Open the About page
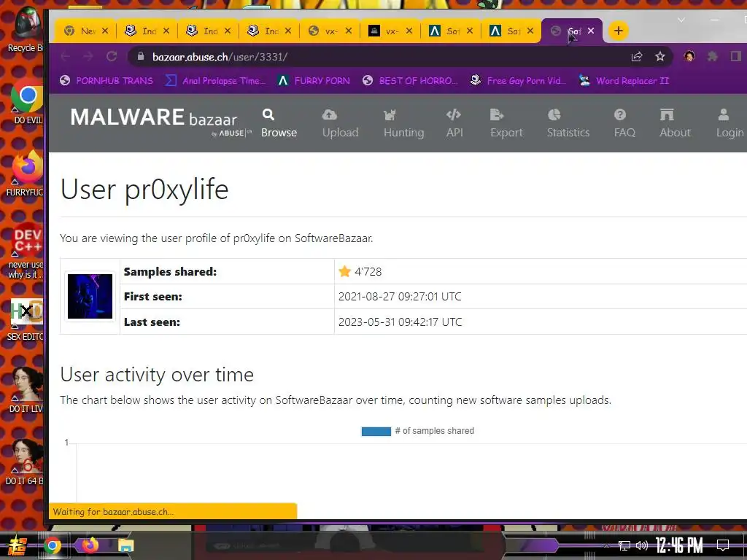Screen dimensions: 747x560 click(x=675, y=123)
